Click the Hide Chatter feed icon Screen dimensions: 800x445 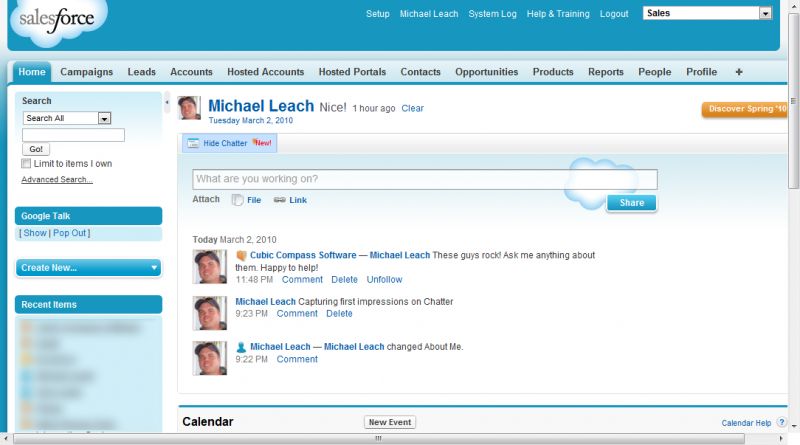pos(193,143)
